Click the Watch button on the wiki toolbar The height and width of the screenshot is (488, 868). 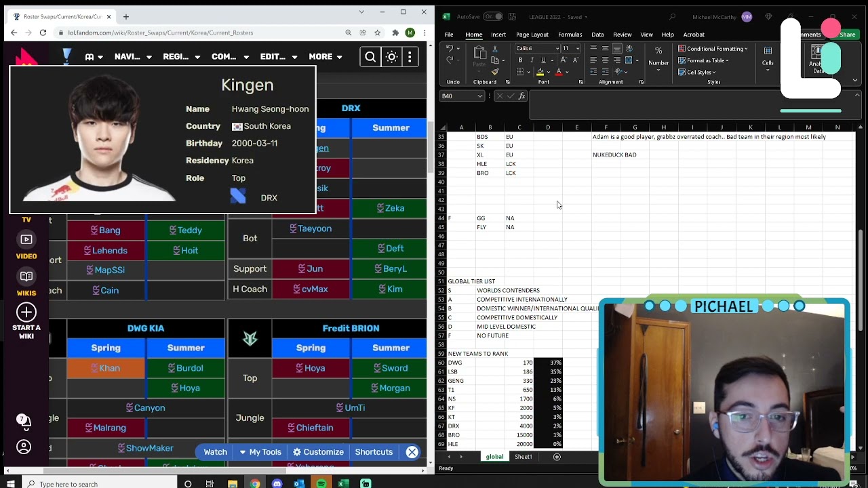216,452
